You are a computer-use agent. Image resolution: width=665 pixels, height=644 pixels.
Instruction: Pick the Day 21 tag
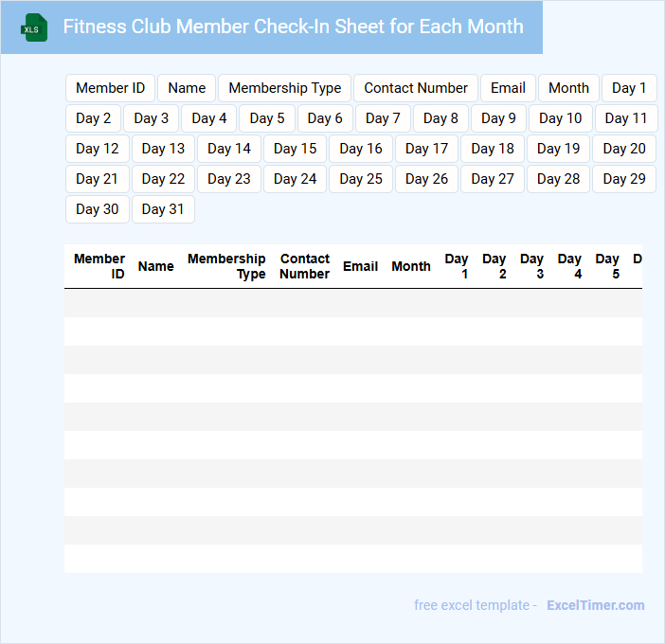point(98,179)
